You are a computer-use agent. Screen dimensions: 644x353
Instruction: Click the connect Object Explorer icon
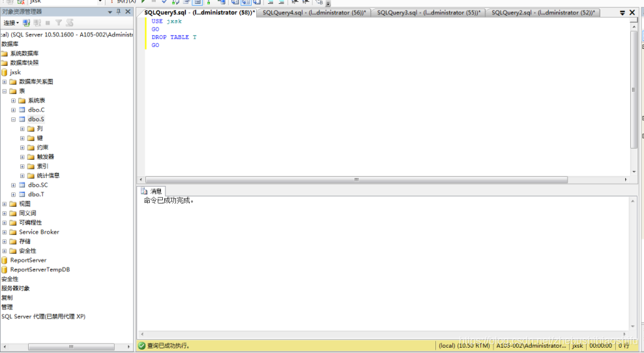(x=27, y=23)
